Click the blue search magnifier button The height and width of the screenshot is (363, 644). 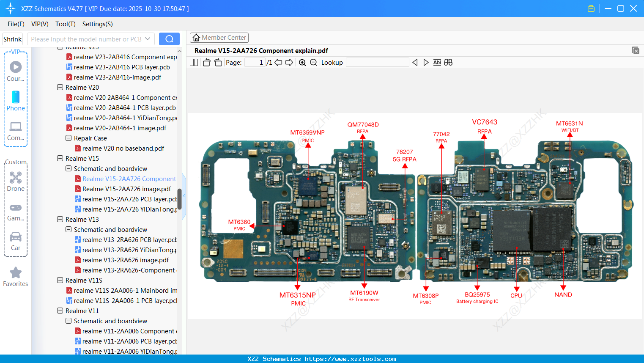169,38
